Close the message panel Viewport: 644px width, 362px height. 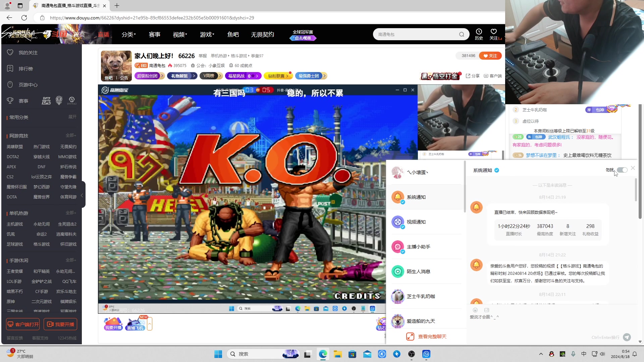pyautogui.click(x=633, y=168)
